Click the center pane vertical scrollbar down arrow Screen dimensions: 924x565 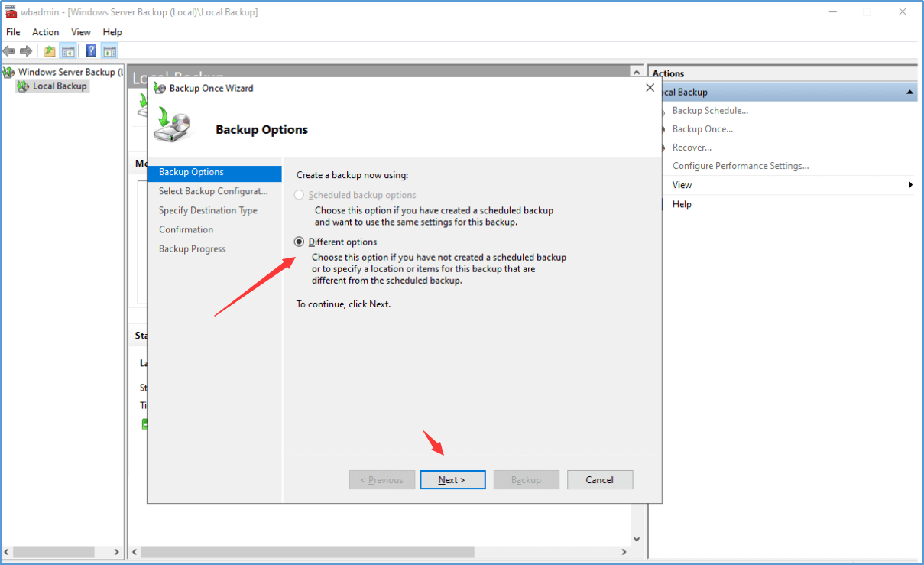(636, 540)
